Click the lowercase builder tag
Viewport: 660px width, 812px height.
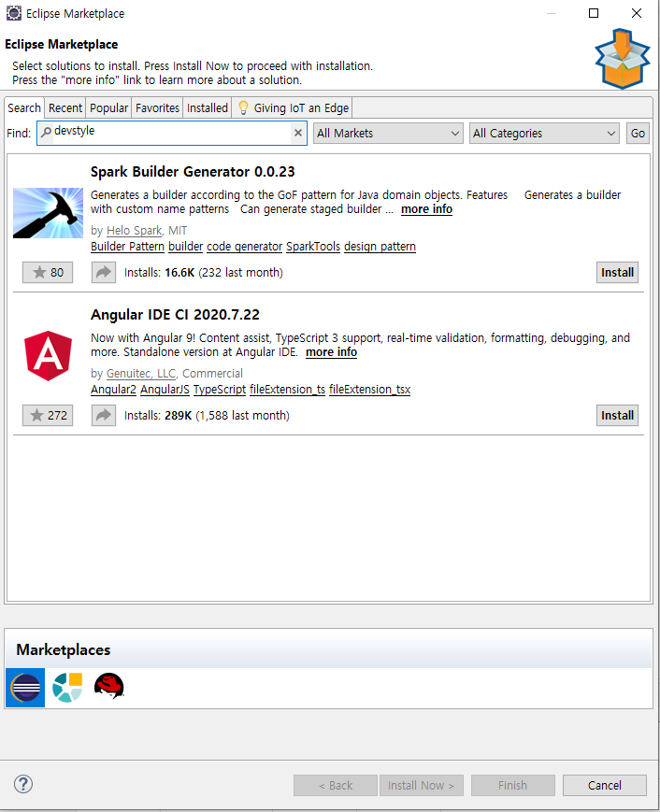[185, 247]
